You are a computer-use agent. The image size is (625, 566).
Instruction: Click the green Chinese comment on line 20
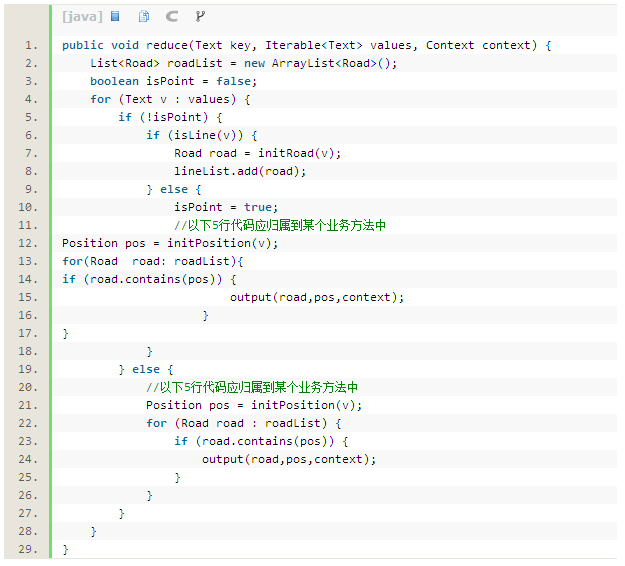coord(252,387)
